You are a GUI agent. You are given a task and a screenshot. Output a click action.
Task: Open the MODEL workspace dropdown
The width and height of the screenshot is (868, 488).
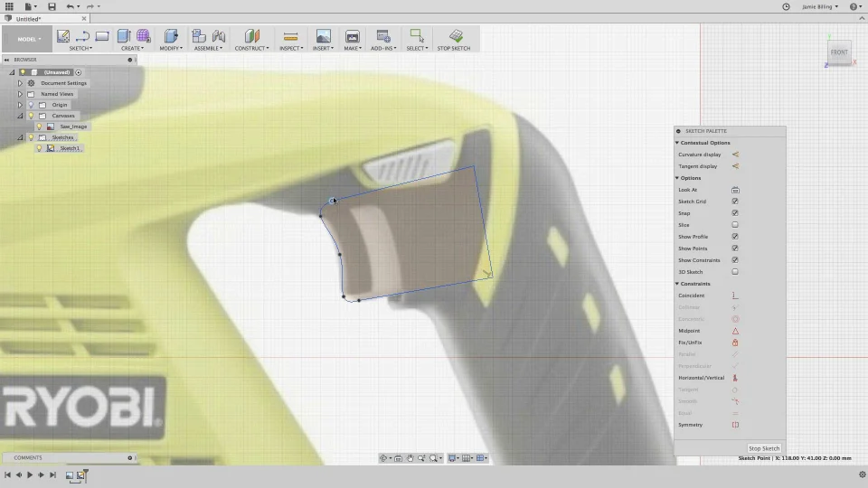point(28,39)
